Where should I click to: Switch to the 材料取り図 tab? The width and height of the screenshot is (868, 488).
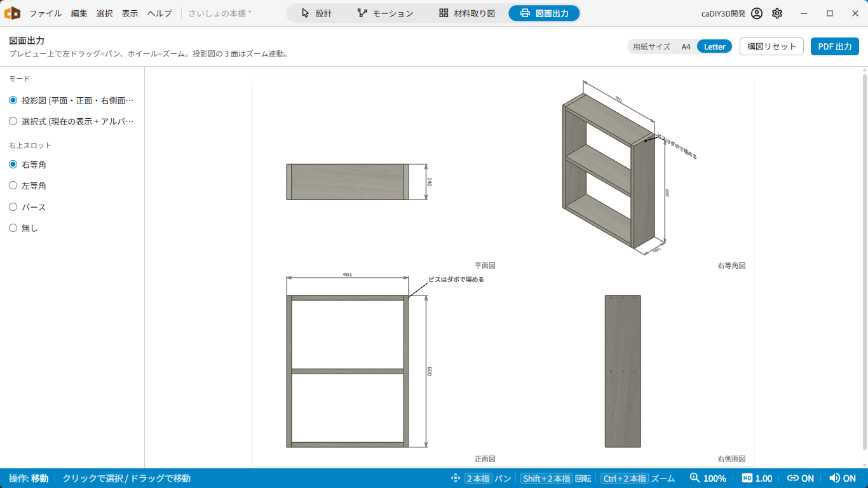click(x=467, y=13)
